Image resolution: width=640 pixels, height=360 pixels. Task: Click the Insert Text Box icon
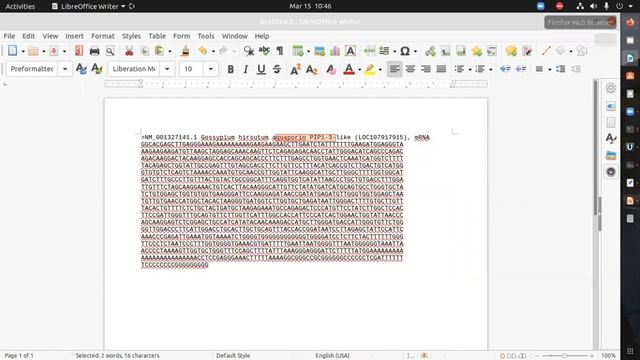[350, 51]
